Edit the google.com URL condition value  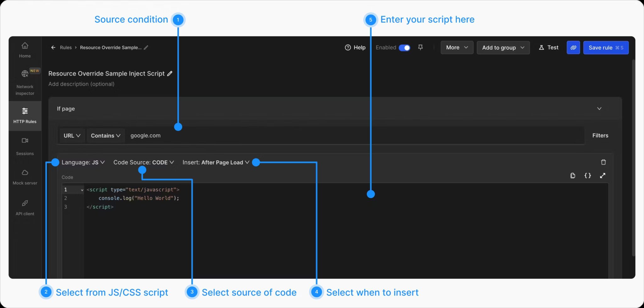[x=145, y=135]
